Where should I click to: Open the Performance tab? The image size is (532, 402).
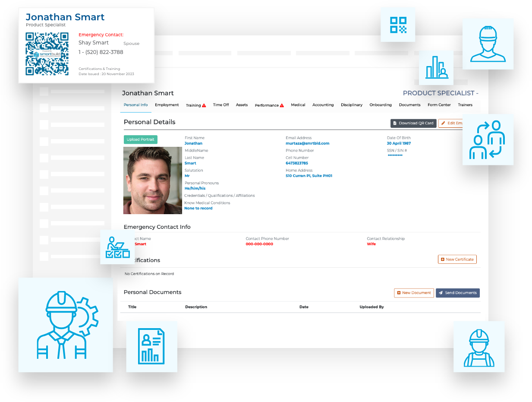click(x=269, y=105)
